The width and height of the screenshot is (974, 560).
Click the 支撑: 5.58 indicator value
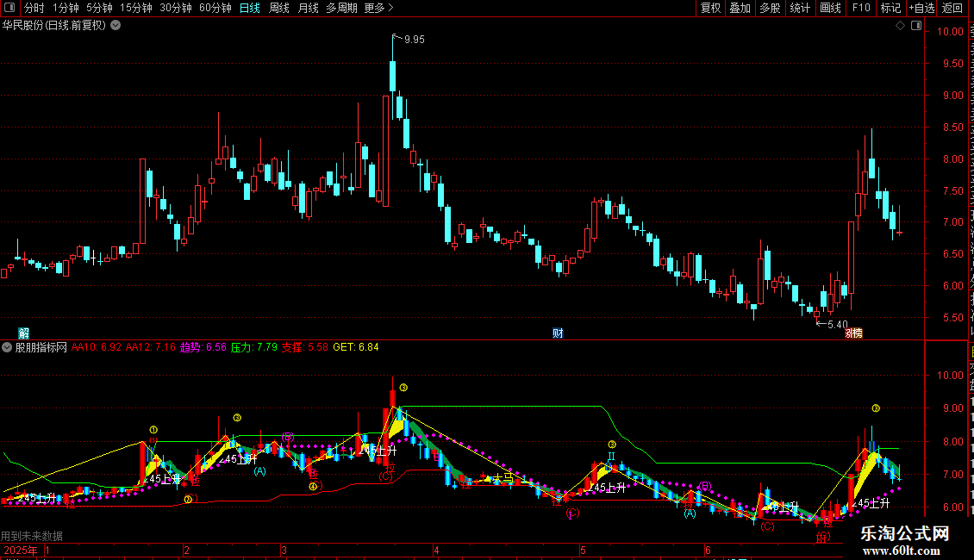tap(305, 348)
